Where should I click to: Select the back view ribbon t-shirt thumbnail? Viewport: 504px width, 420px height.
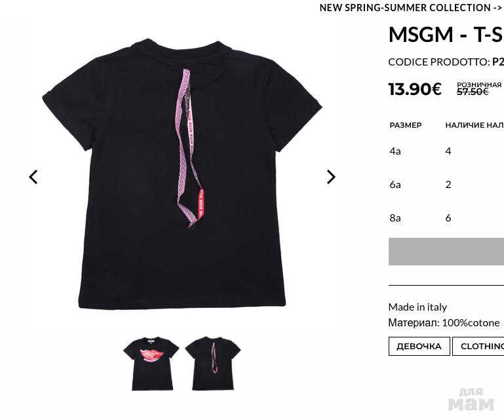tap(213, 364)
